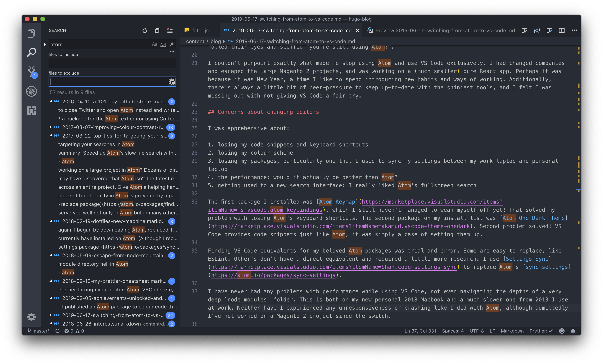Refresh the search results
Viewport: 603px width, 364px height.
[x=145, y=30]
